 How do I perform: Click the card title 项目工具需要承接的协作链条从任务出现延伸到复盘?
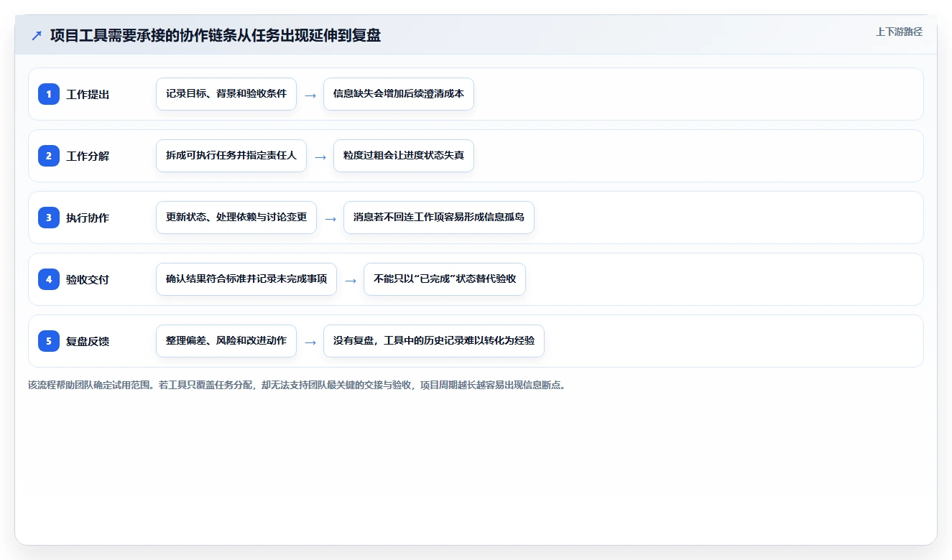point(216,36)
